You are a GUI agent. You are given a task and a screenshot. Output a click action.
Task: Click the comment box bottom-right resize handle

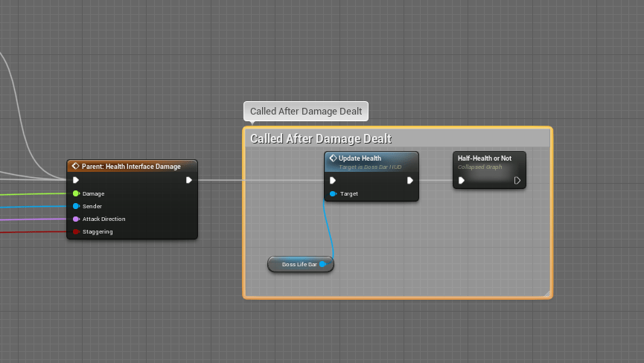tap(549, 295)
